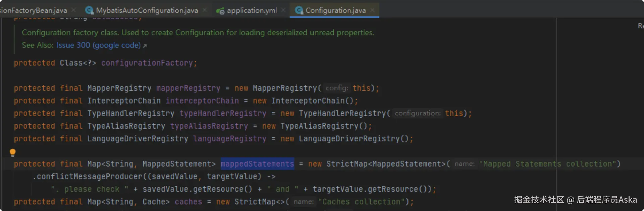Click the typeHandlerRegistry field name
The width and height of the screenshot is (644, 211).
(x=223, y=114)
